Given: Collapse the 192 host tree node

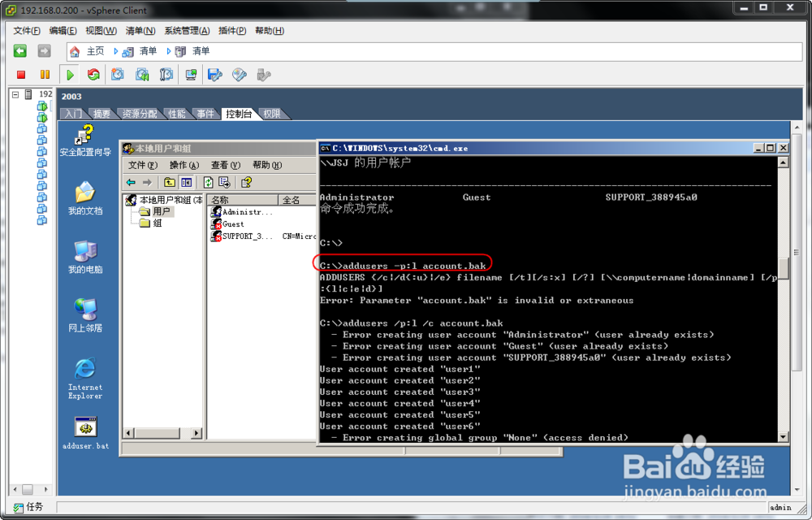Looking at the screenshot, I should pos(15,94).
